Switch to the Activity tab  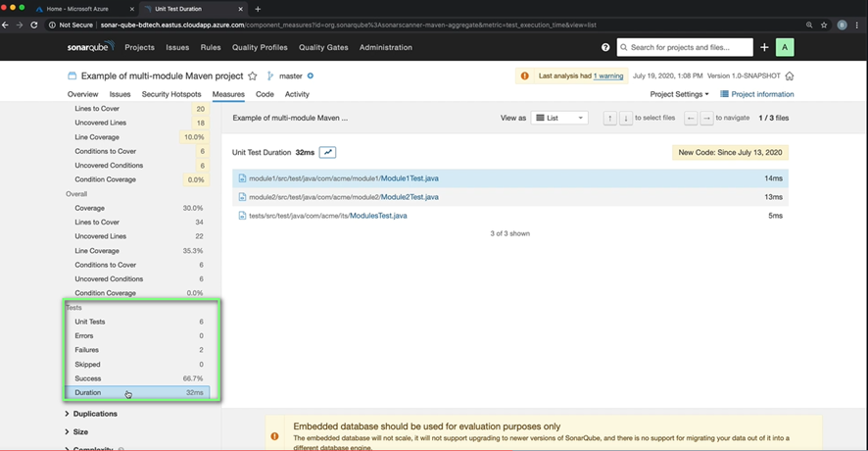click(x=297, y=94)
